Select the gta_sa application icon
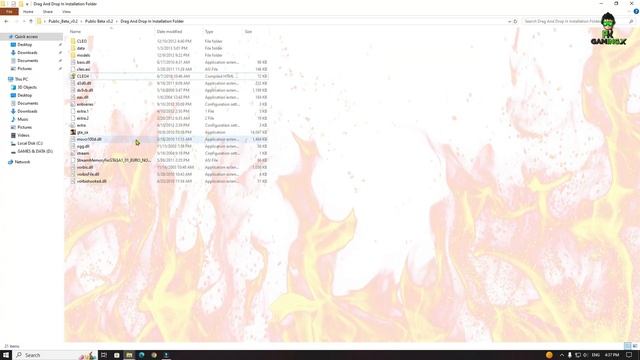This screenshot has height=360, width=640. coord(73,132)
